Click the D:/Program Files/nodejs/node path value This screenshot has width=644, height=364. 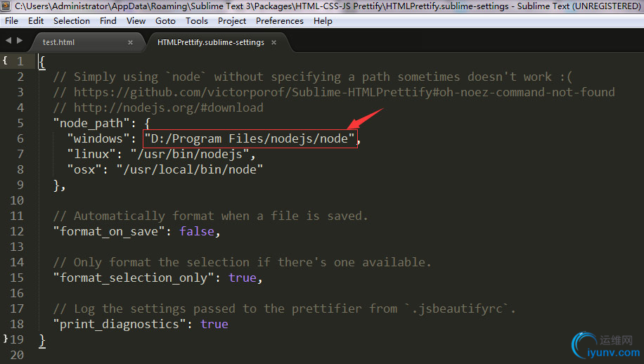[x=250, y=138]
